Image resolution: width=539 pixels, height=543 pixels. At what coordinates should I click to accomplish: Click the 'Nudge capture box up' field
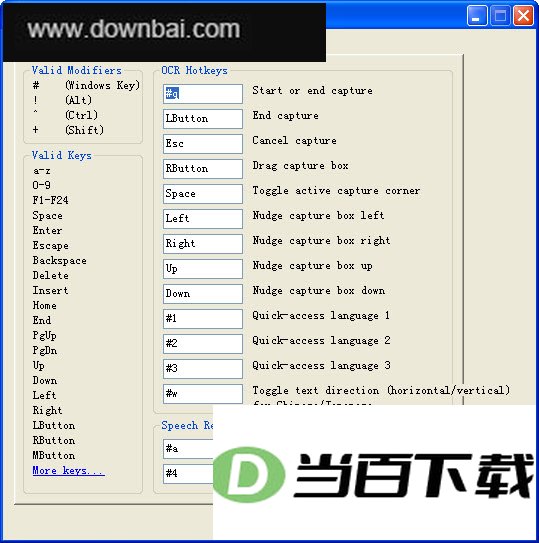[x=203, y=269]
